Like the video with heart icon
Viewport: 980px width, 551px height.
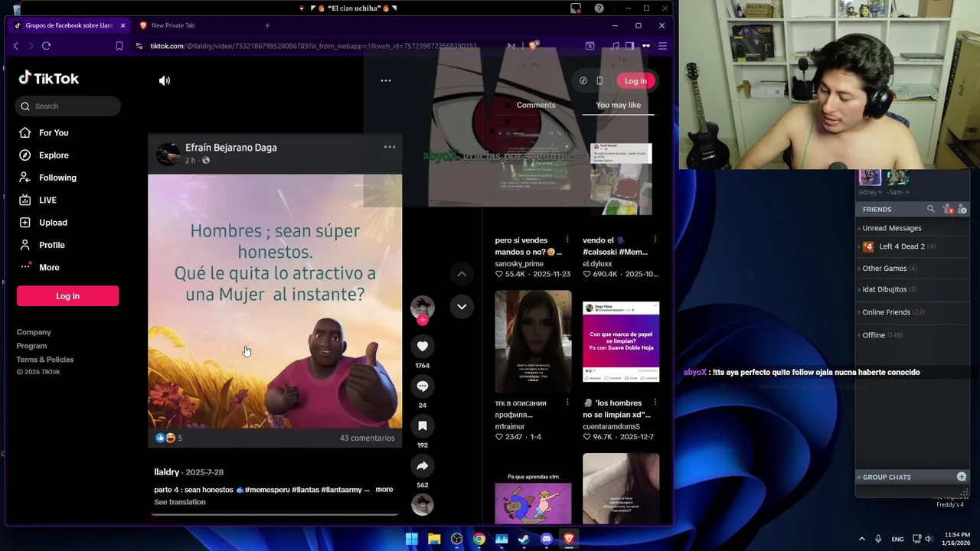click(x=423, y=346)
